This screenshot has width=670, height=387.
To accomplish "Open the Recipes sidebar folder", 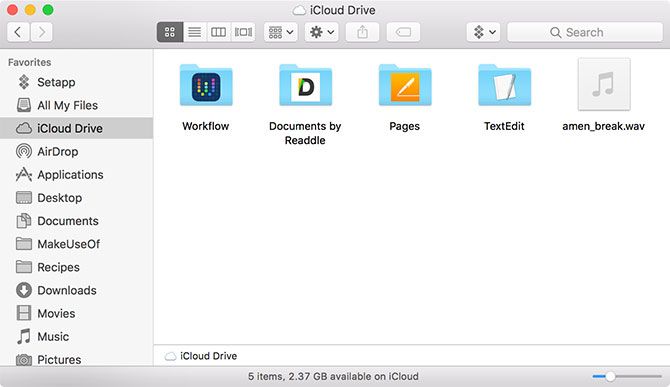I will pos(76,267).
